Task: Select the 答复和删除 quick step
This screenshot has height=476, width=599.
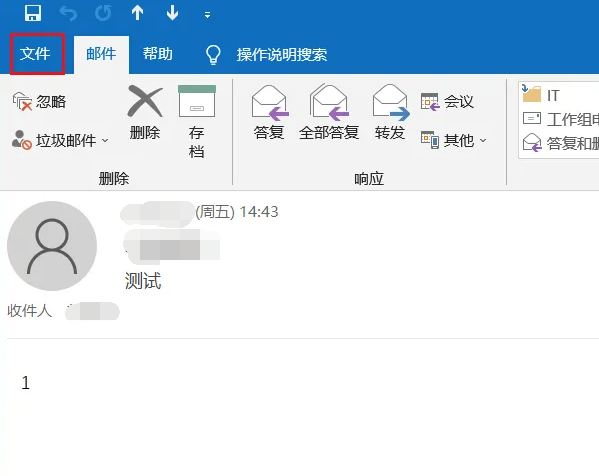Action: tap(560, 144)
